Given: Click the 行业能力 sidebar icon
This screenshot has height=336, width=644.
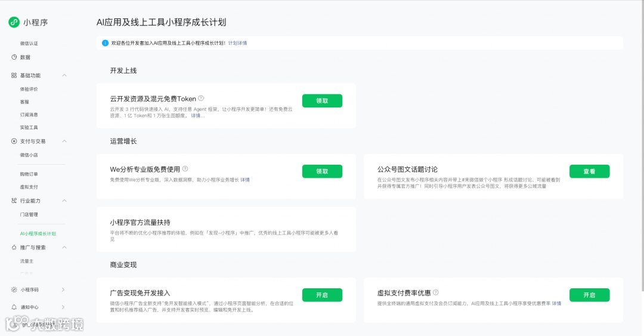Looking at the screenshot, I should coord(14,201).
